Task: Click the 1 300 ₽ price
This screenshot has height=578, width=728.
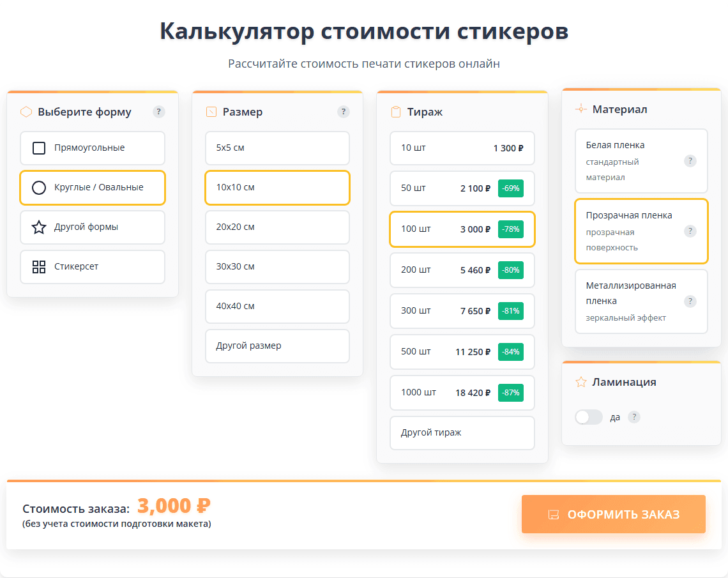Action: (x=508, y=148)
